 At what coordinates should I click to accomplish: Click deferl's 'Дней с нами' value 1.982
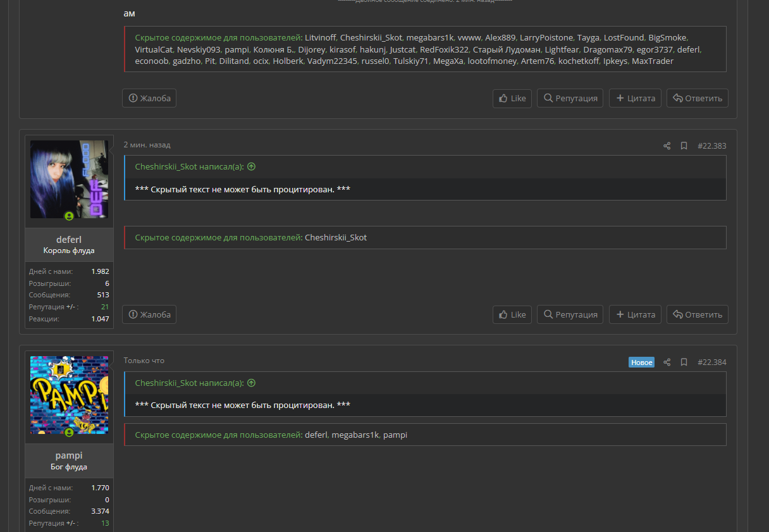click(100, 271)
